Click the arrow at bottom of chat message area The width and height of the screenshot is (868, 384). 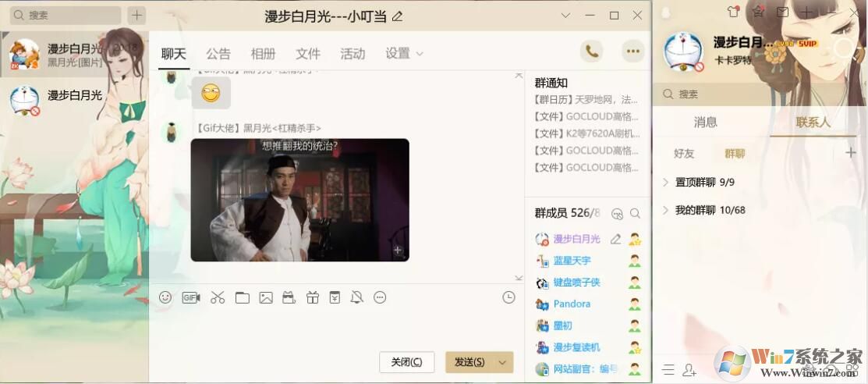click(519, 278)
